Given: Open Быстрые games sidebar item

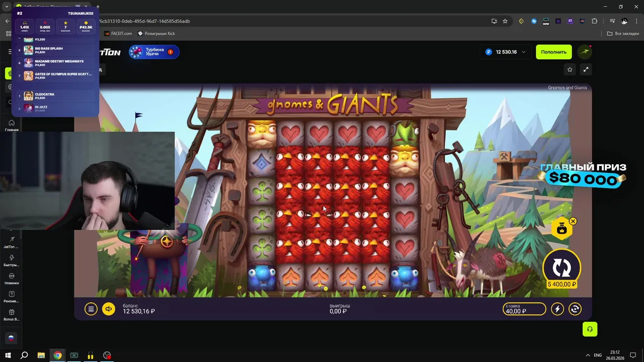Looking at the screenshot, I should [x=11, y=260].
